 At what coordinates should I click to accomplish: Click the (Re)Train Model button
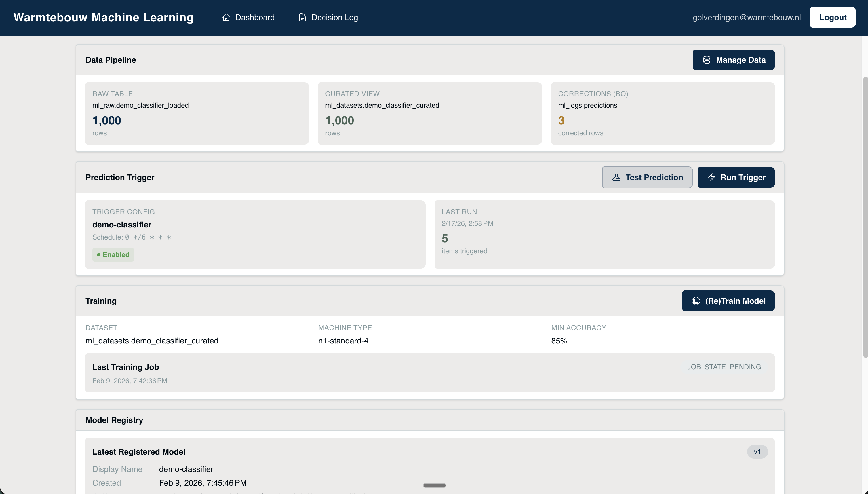click(x=728, y=301)
